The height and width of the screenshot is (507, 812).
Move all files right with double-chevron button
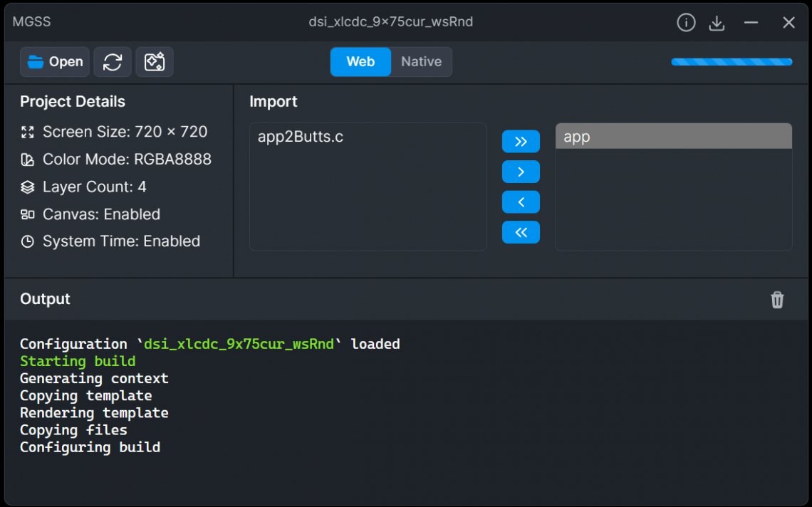pyautogui.click(x=521, y=142)
